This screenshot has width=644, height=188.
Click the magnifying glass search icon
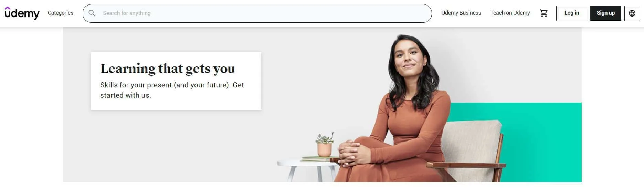coord(92,13)
